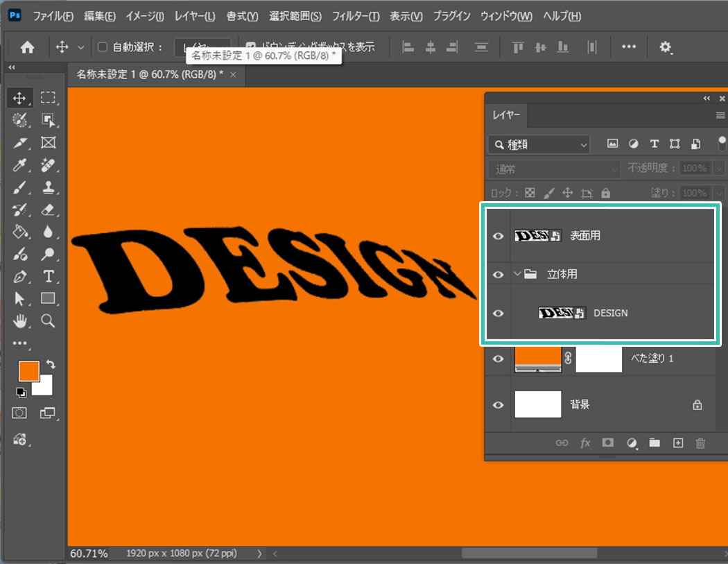Choose the Hand tool
The width and height of the screenshot is (728, 564).
[x=21, y=321]
